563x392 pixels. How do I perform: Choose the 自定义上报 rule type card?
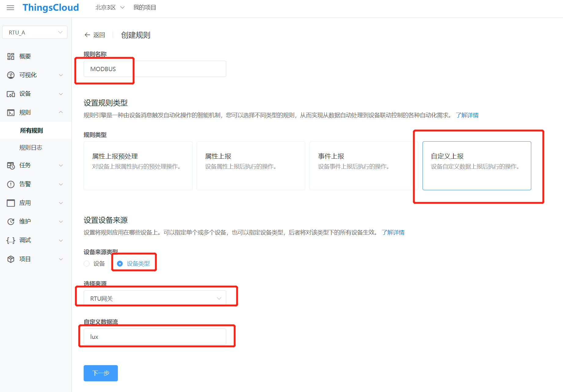point(477,166)
